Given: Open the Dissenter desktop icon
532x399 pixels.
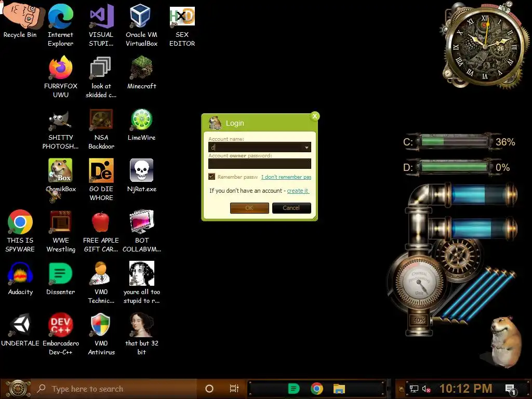Looking at the screenshot, I should click(x=60, y=273).
